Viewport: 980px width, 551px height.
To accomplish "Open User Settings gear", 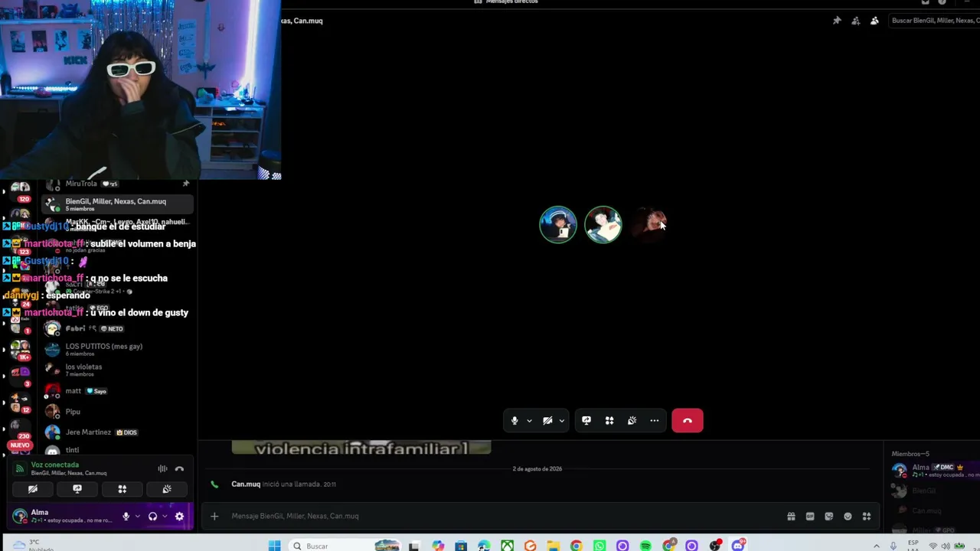I will [179, 517].
